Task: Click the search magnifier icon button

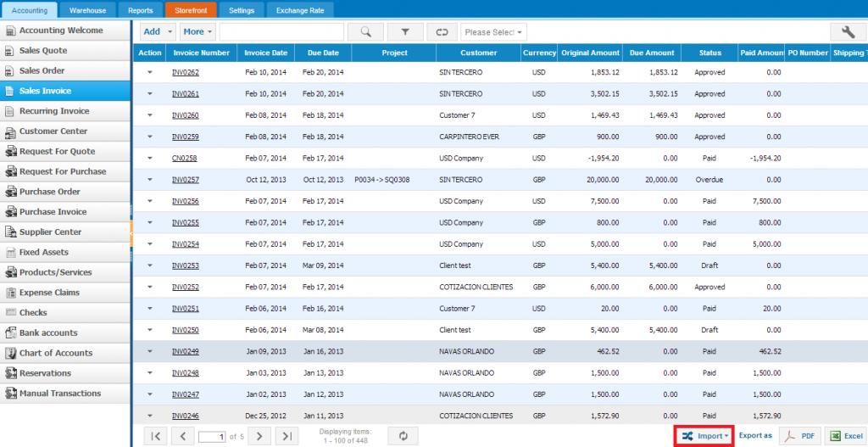Action: click(365, 32)
